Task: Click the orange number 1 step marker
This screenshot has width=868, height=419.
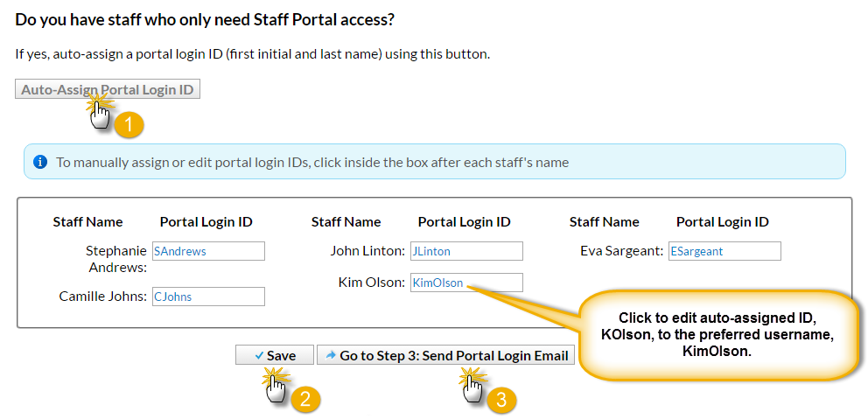Action: pos(129,125)
